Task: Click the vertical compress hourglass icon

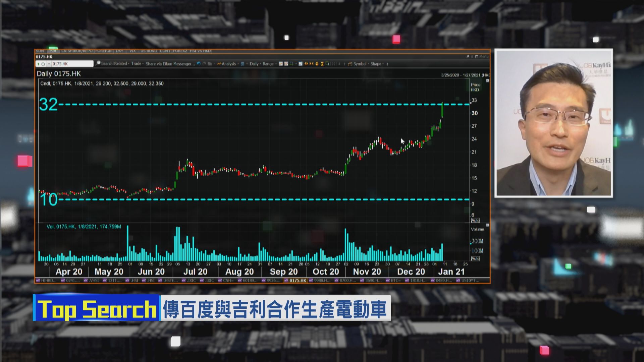Action: point(322,64)
